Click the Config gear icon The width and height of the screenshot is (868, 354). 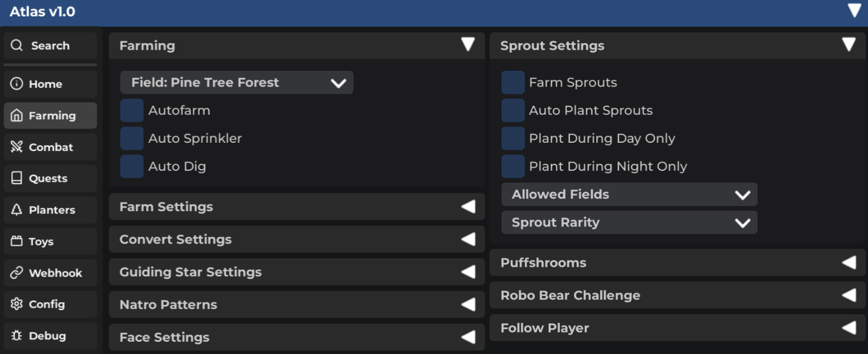point(17,304)
